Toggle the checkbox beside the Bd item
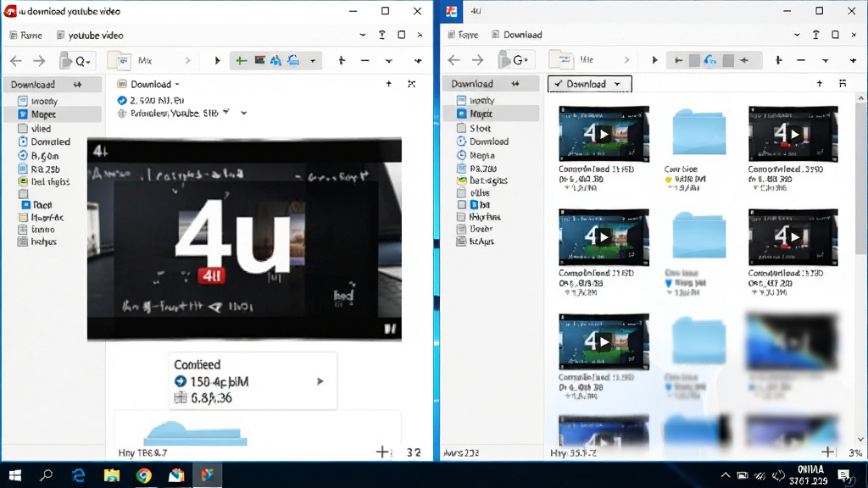The image size is (868, 488). pos(462,205)
